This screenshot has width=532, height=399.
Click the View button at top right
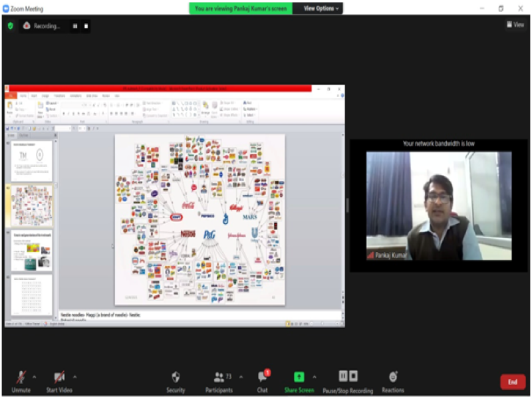coord(515,25)
